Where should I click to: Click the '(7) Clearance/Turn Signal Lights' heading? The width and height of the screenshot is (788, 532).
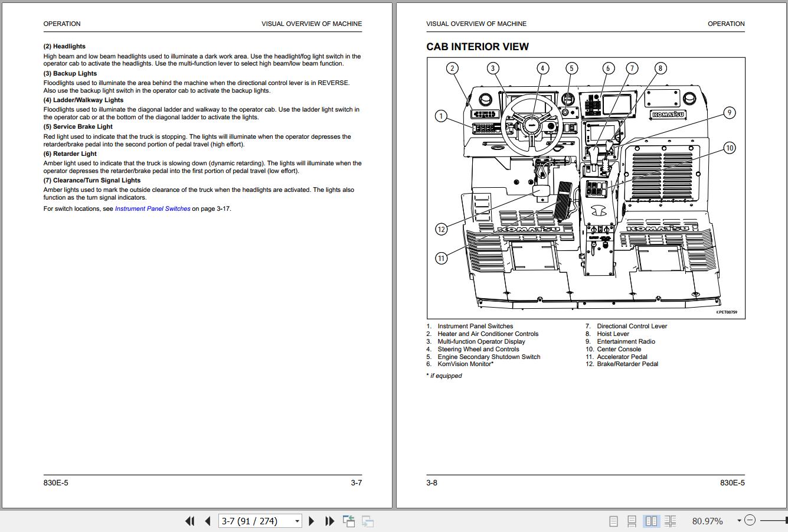(x=92, y=180)
